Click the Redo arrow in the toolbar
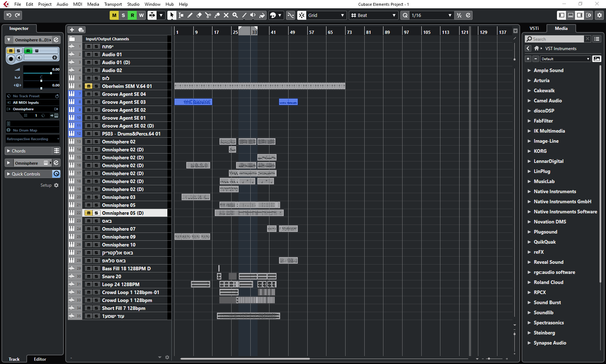 17,15
